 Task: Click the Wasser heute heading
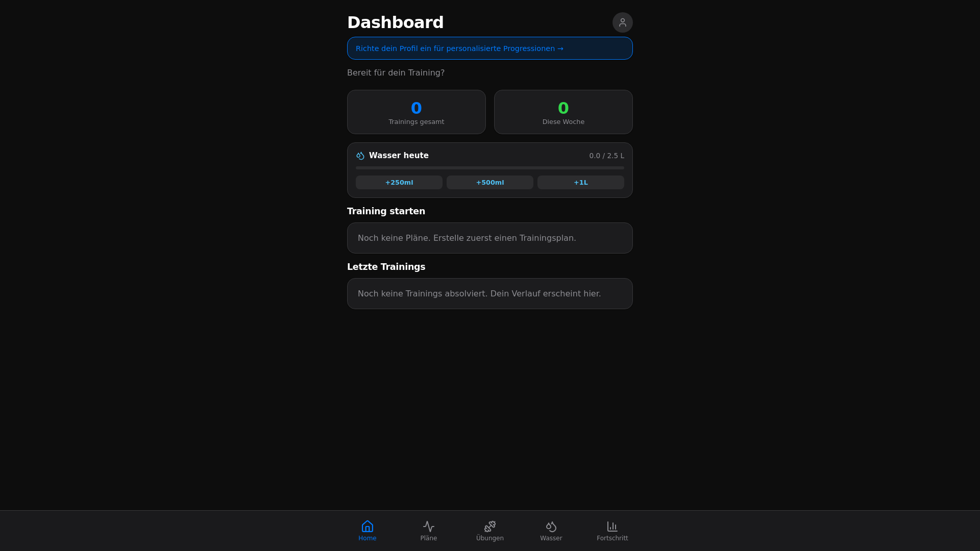pos(399,156)
